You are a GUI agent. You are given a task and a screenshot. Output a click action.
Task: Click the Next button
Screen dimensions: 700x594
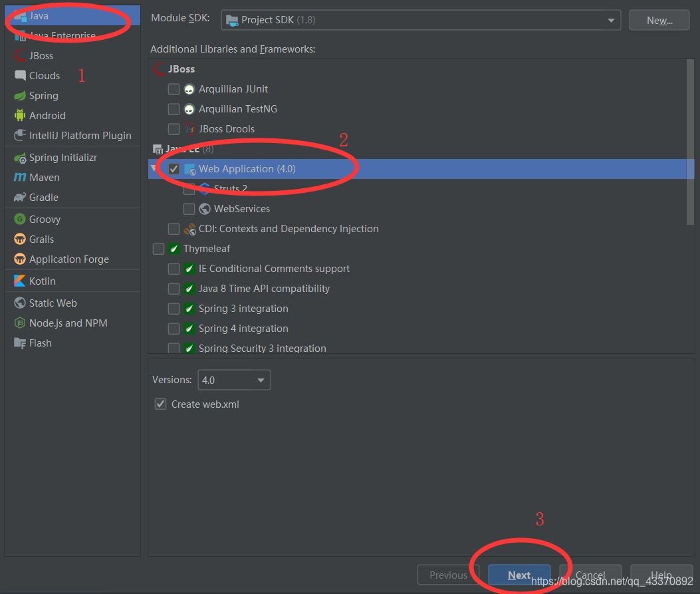coord(519,575)
